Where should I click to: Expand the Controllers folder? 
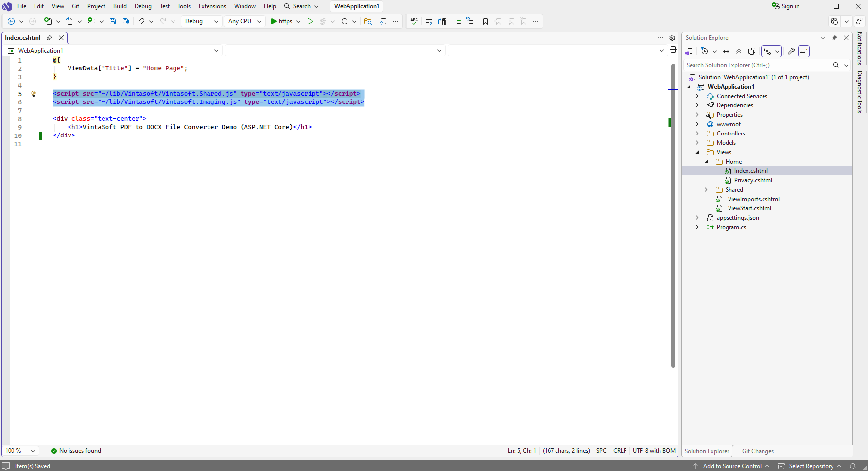697,133
